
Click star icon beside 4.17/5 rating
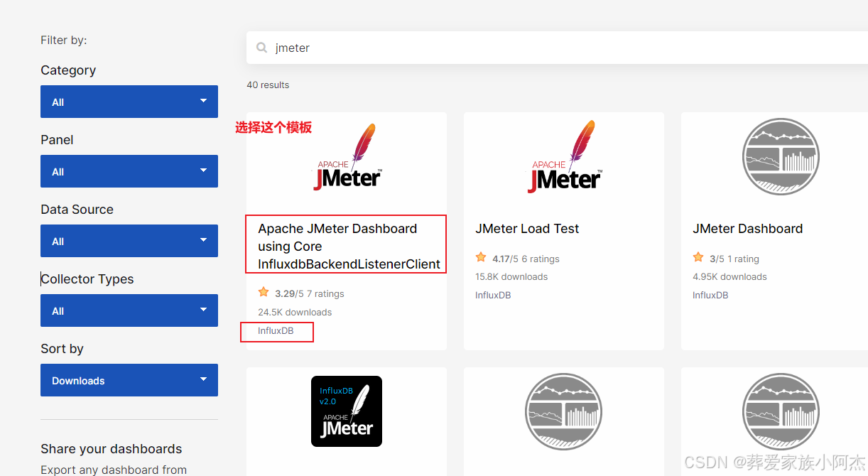point(481,257)
